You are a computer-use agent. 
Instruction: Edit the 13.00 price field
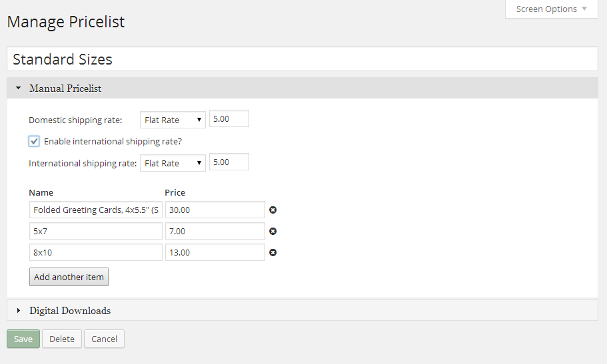(x=215, y=252)
